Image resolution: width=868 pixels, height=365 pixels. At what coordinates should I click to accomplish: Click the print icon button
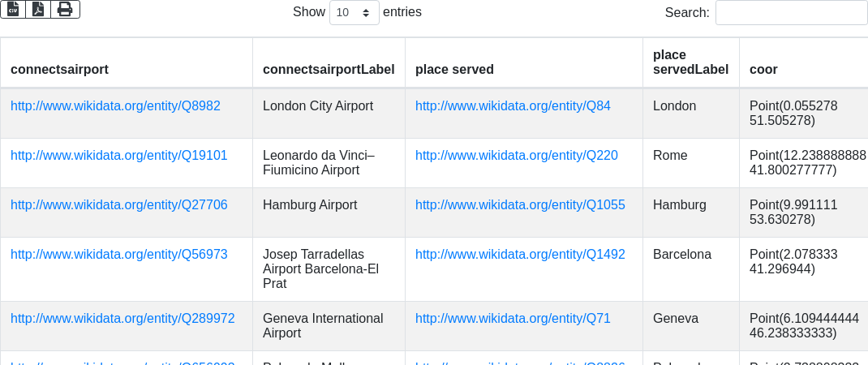click(x=65, y=9)
